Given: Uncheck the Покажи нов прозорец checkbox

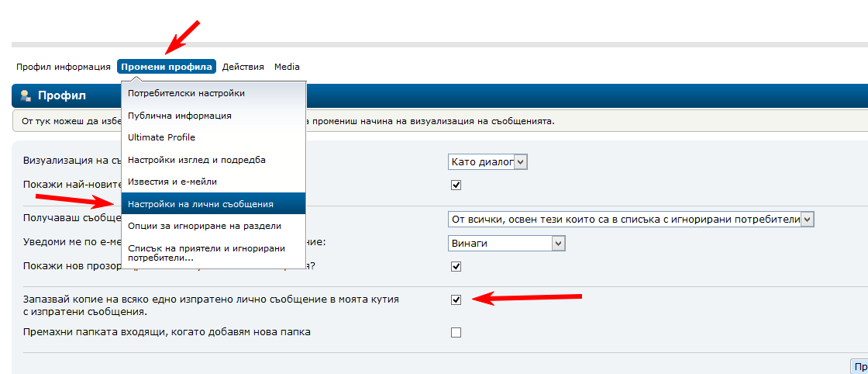Looking at the screenshot, I should (x=456, y=267).
